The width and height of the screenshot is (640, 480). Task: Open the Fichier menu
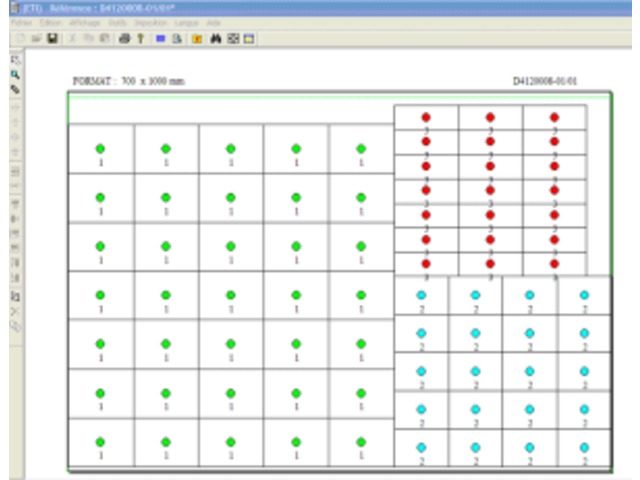(x=22, y=22)
